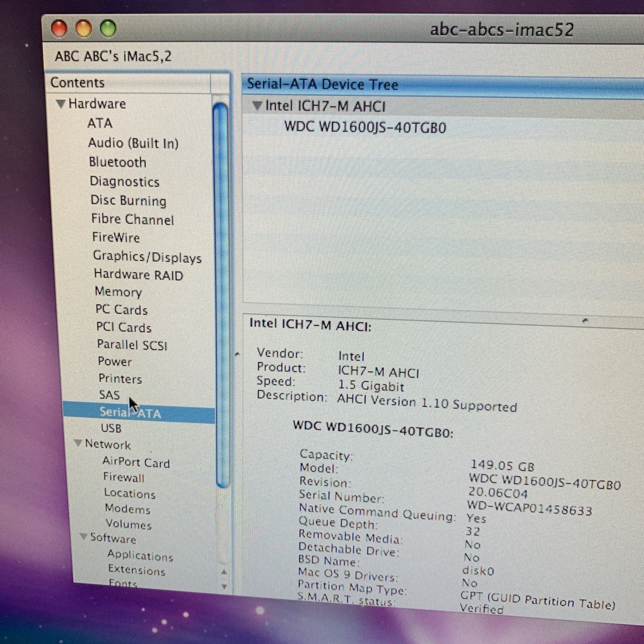Close the System Profiler window

coord(60,29)
